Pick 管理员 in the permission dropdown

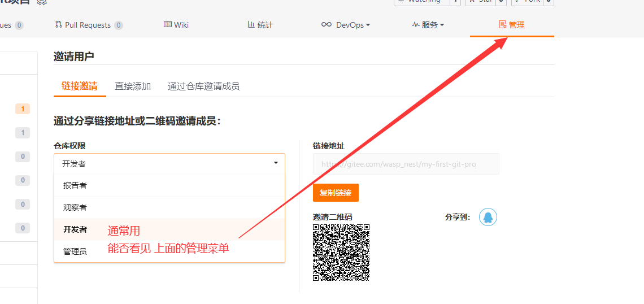(75, 251)
